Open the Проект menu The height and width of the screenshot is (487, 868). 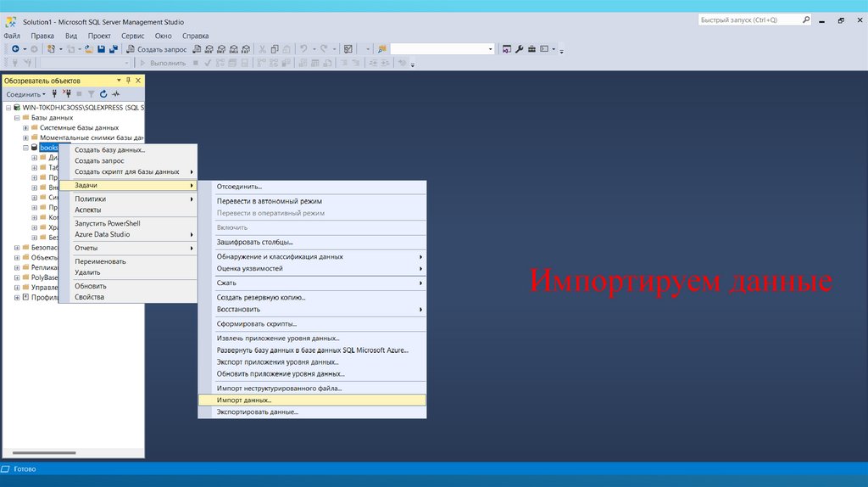tap(99, 36)
